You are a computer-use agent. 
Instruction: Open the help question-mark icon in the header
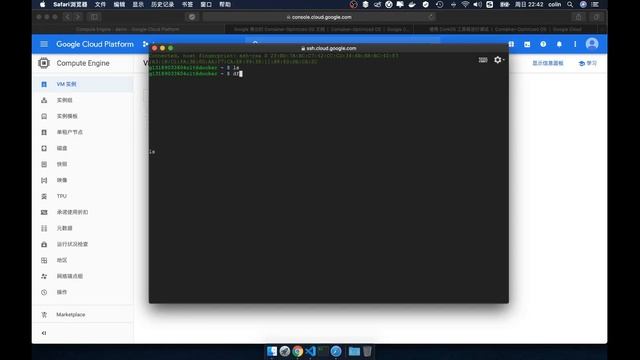pyautogui.click(x=543, y=44)
